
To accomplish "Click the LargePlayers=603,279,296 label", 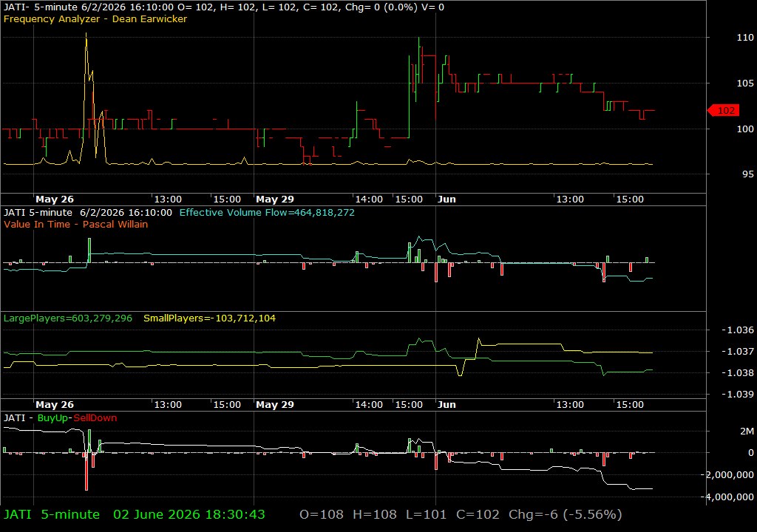I will [67, 318].
